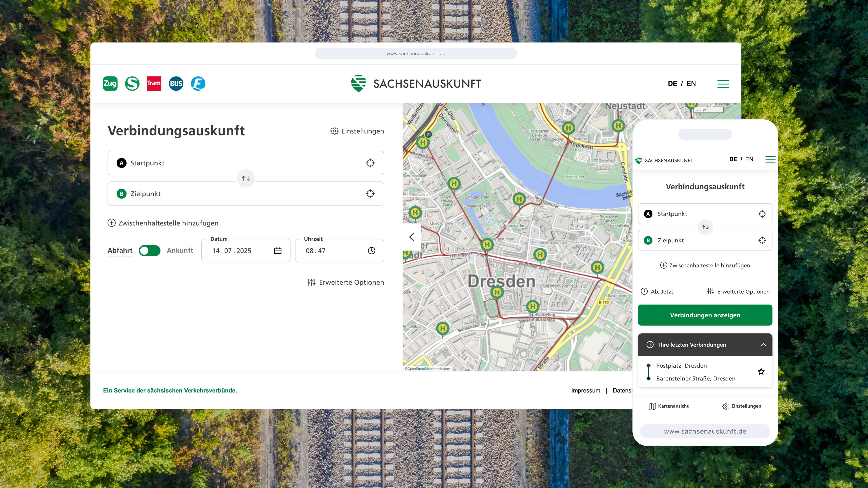This screenshot has height=488, width=868.
Task: Swap start and destination in desktop form
Action: pyautogui.click(x=246, y=178)
